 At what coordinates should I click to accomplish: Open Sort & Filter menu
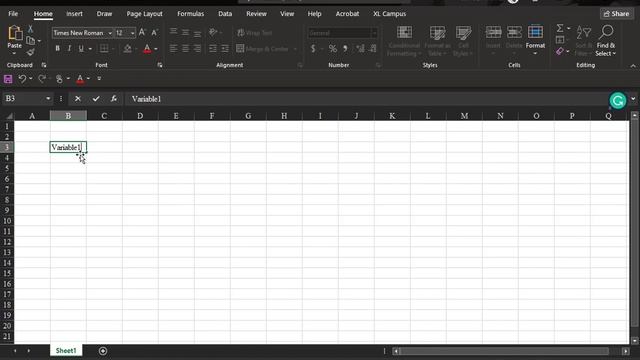click(x=583, y=41)
